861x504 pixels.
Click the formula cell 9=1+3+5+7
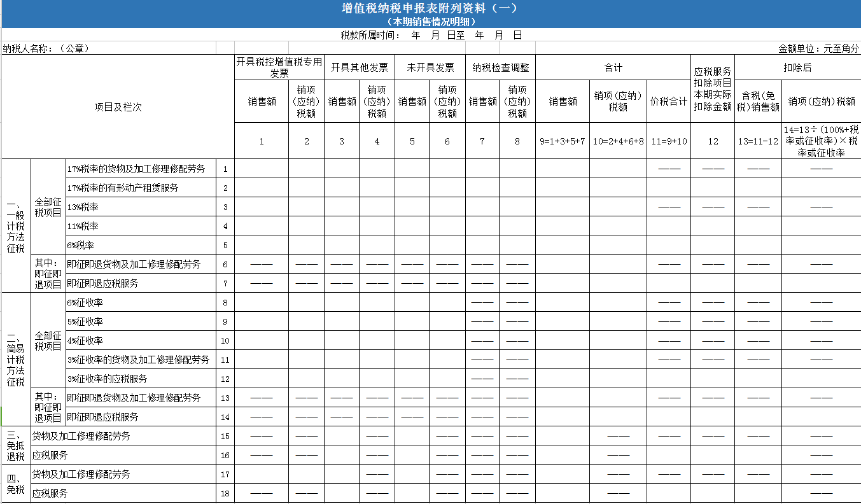coord(563,141)
